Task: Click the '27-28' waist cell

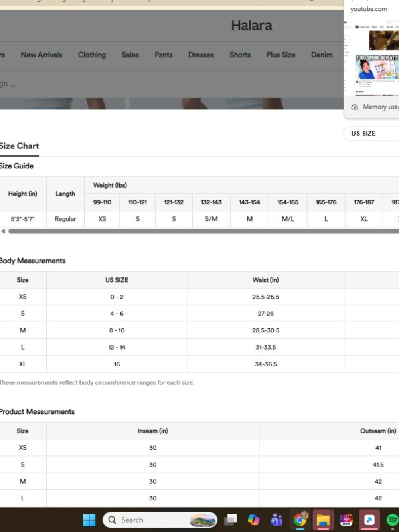Action: coord(266,314)
